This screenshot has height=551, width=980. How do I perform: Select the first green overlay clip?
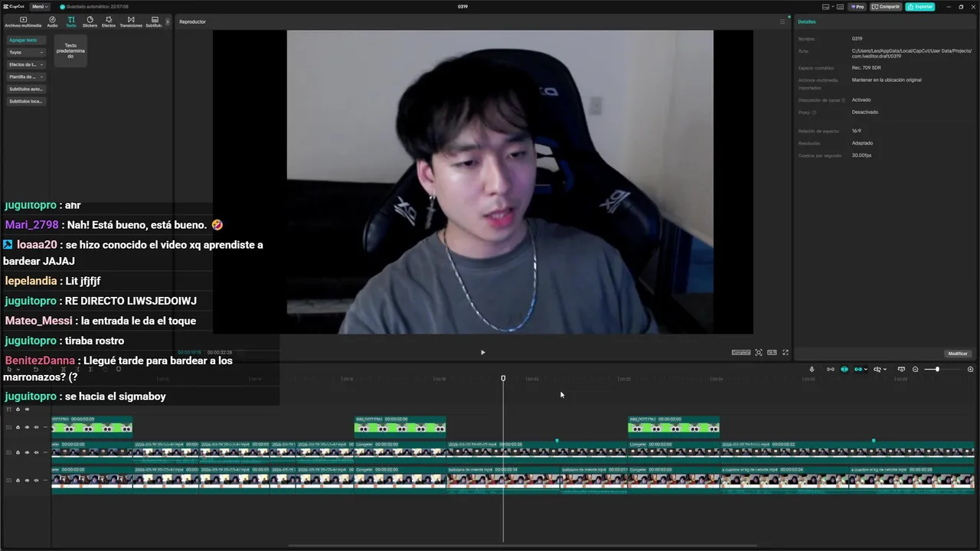coord(92,426)
